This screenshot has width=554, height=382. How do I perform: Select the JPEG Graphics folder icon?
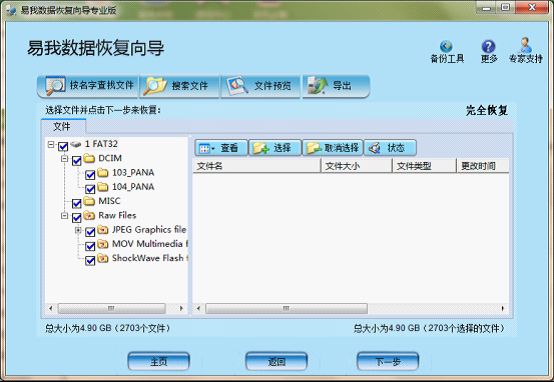(103, 230)
